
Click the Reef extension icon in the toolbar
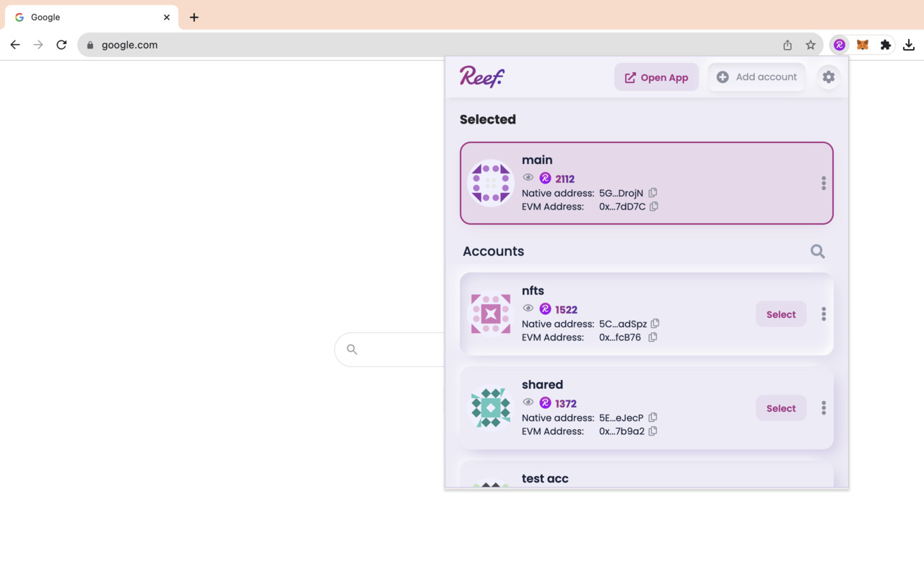pyautogui.click(x=839, y=44)
